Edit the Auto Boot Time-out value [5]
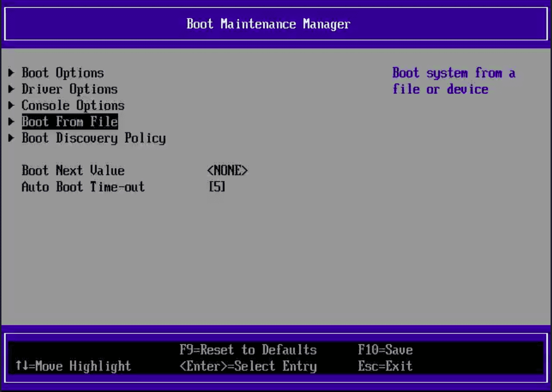The image size is (552, 392). click(217, 187)
